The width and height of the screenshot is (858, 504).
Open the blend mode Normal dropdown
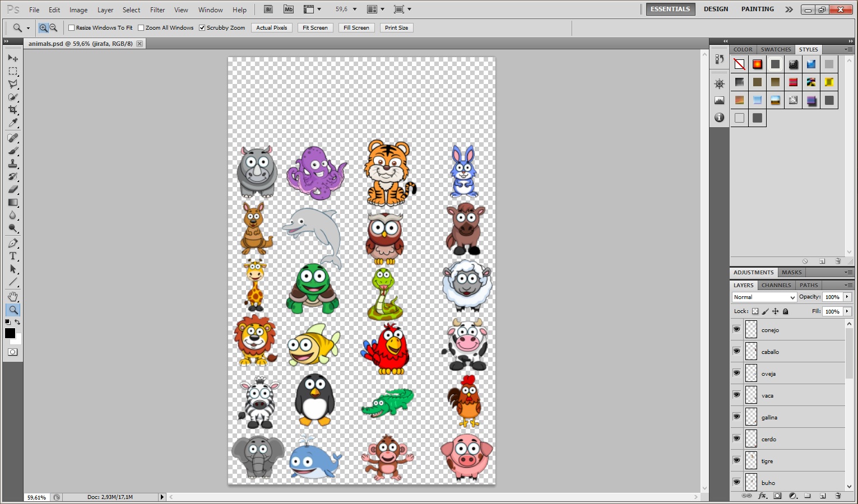[x=764, y=297]
